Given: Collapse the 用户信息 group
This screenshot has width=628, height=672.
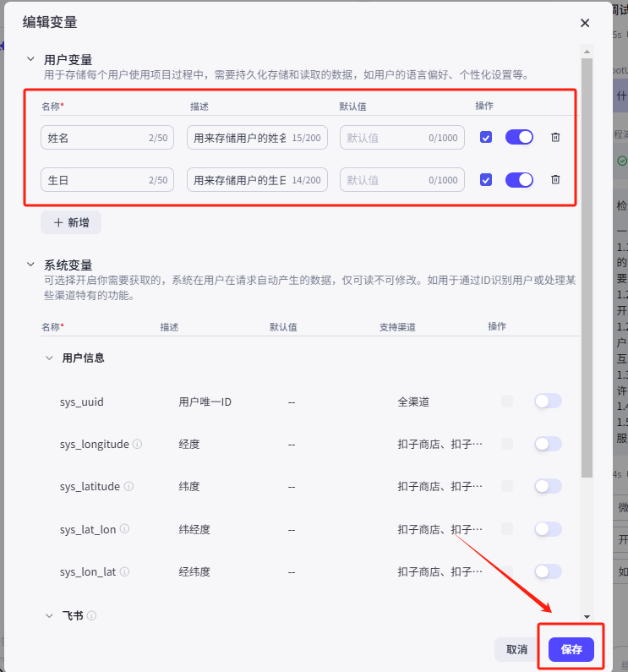Looking at the screenshot, I should [49, 358].
